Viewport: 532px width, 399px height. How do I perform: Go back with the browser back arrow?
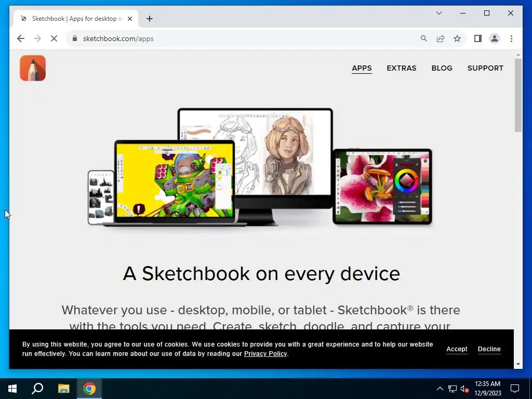click(21, 38)
